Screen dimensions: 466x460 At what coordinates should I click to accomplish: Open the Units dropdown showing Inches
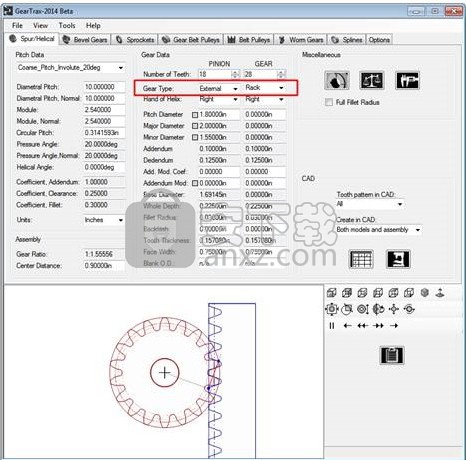tap(104, 220)
